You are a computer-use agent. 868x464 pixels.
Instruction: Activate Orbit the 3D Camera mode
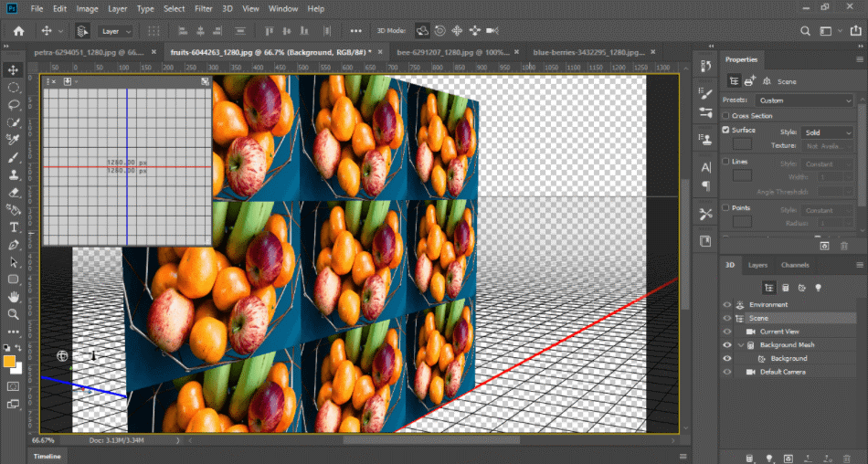(x=422, y=31)
